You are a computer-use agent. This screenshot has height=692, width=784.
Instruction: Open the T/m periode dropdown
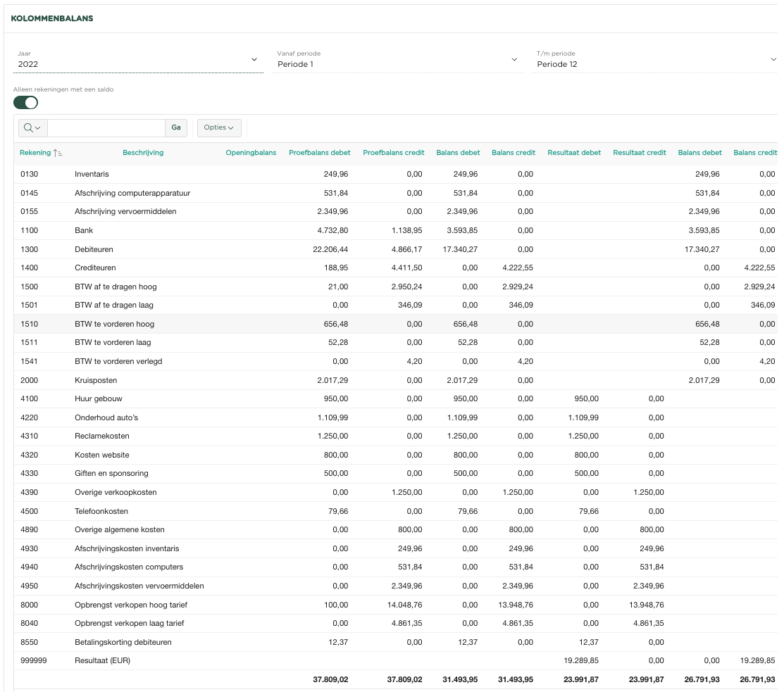coord(655,63)
